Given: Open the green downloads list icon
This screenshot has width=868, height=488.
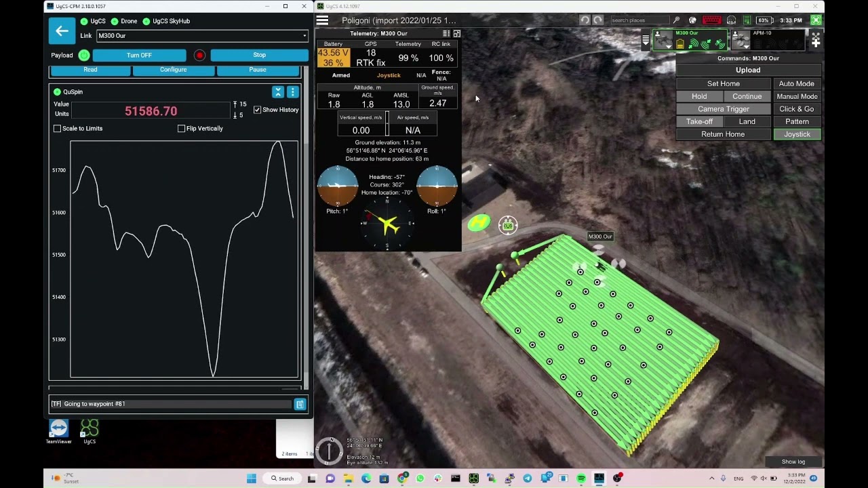Looking at the screenshot, I should 747,20.
